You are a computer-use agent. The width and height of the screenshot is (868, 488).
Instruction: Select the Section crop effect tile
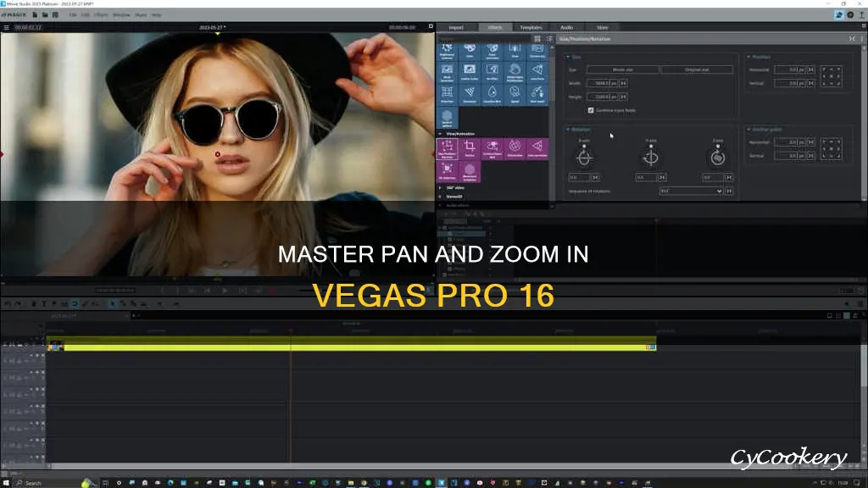470,149
